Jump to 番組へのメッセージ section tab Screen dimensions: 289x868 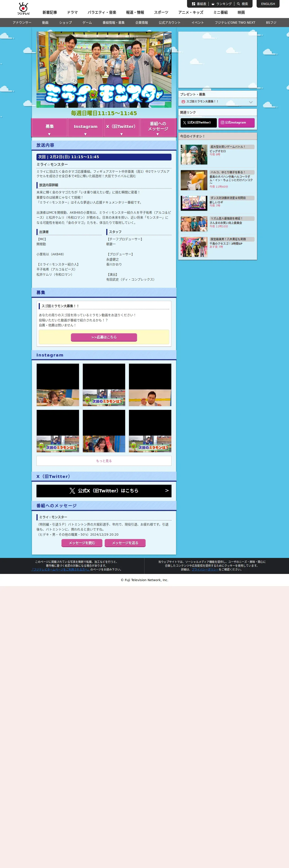(x=158, y=127)
